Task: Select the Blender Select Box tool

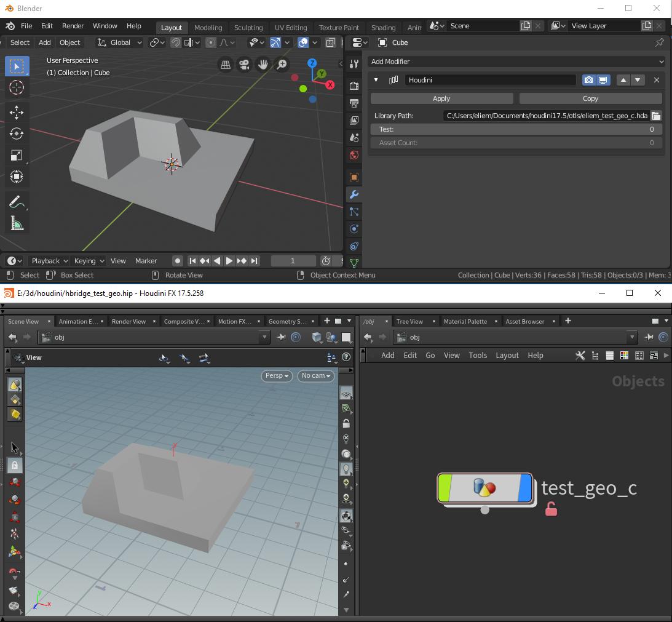Action: tap(17, 66)
